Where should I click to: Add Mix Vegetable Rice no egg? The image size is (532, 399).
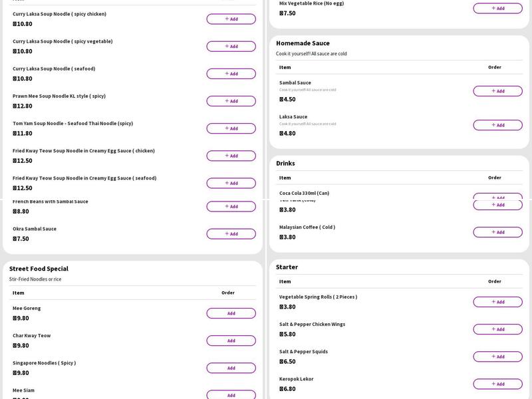tap(497, 9)
